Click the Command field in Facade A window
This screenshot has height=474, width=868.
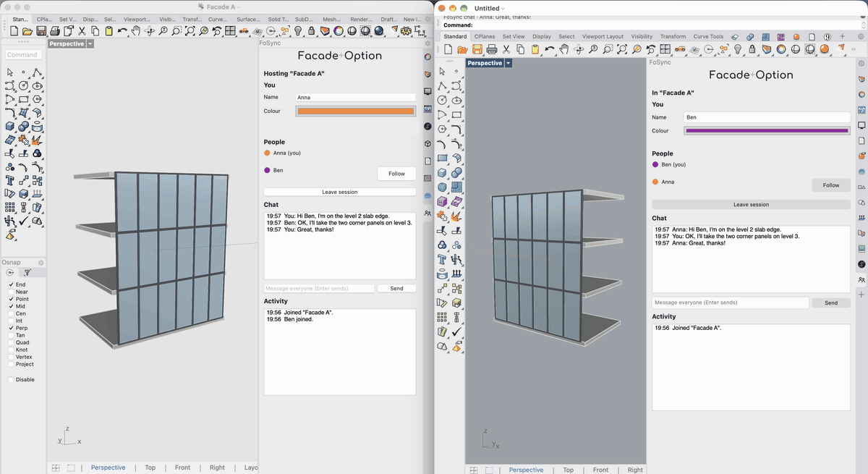23,54
